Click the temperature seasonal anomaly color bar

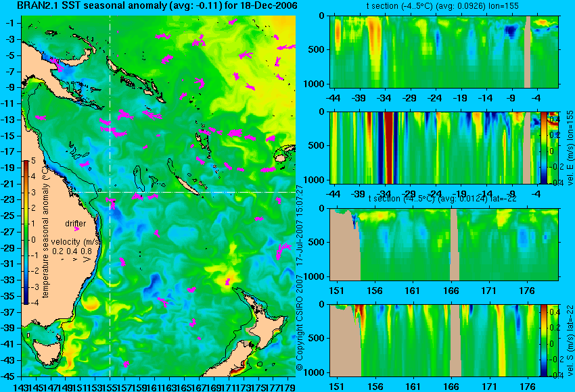(26, 232)
